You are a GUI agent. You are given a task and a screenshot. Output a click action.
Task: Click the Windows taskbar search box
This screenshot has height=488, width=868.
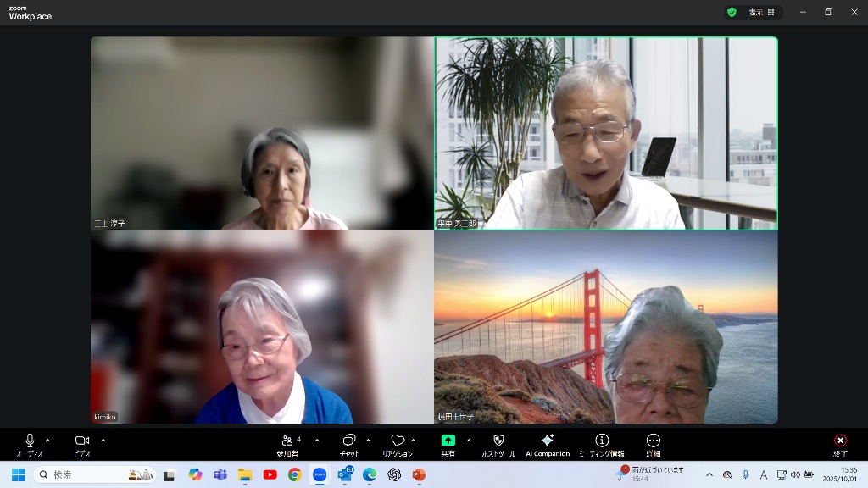(95, 474)
